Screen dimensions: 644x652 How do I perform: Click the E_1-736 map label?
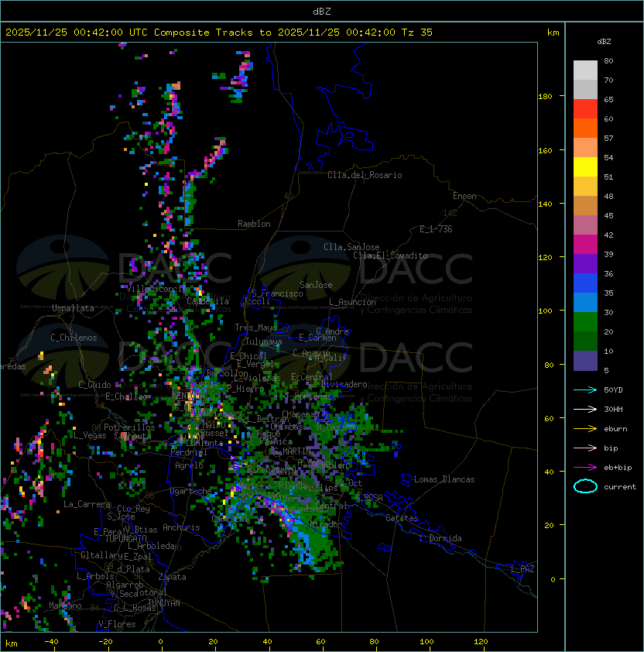tap(436, 229)
